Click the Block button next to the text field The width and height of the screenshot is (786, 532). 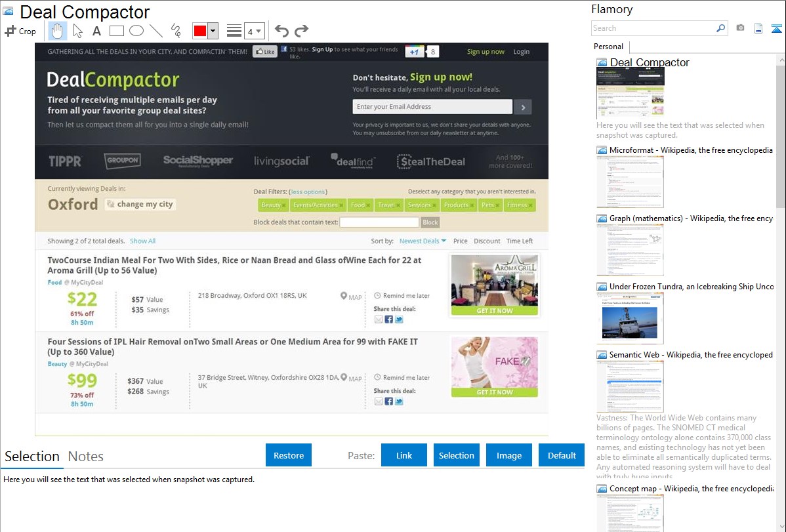430,222
